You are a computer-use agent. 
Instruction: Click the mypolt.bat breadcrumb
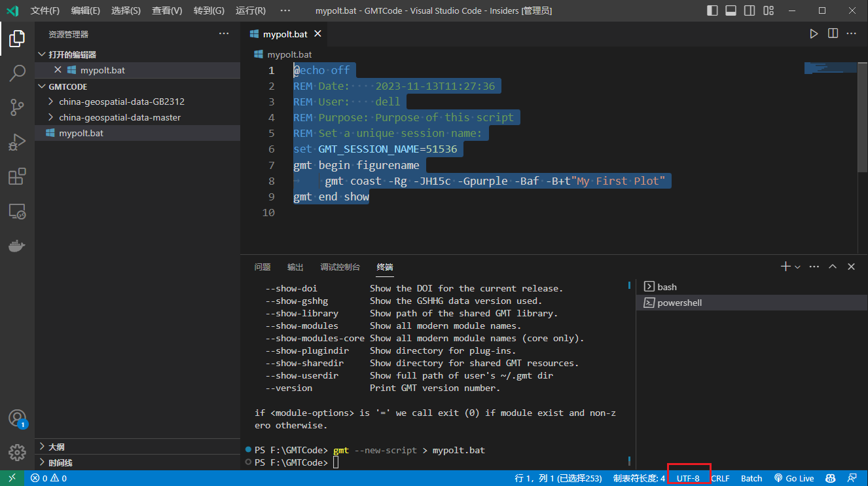[283, 54]
